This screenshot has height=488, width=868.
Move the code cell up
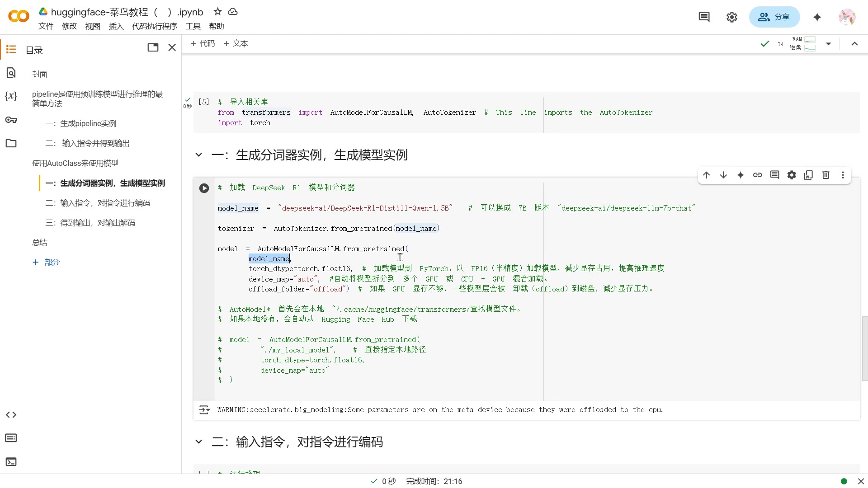[x=707, y=175]
